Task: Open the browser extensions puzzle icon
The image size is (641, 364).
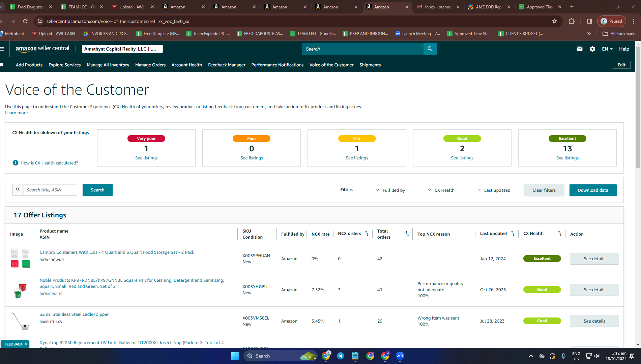Action: [572, 21]
